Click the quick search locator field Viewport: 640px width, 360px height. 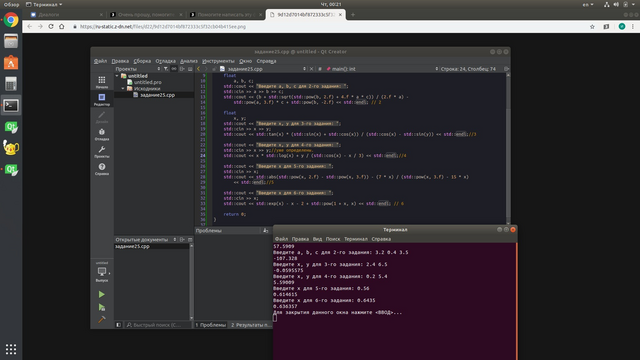158,325
